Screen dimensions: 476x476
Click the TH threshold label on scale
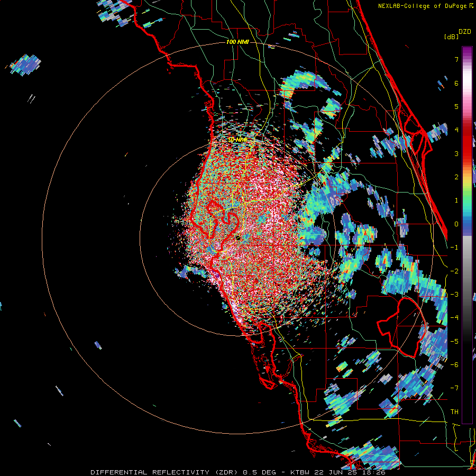[454, 412]
